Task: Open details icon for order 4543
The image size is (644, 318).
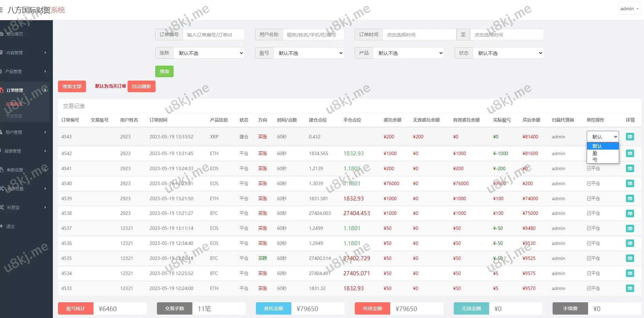Action: [x=630, y=137]
